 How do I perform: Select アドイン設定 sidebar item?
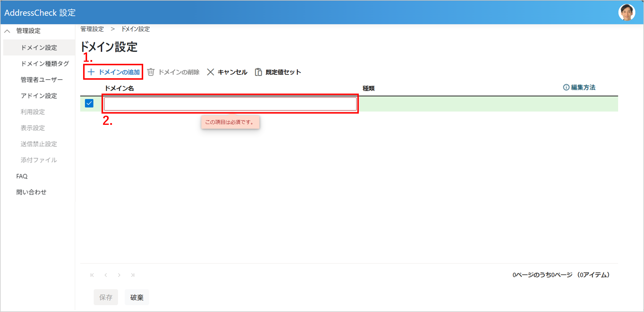tap(39, 96)
